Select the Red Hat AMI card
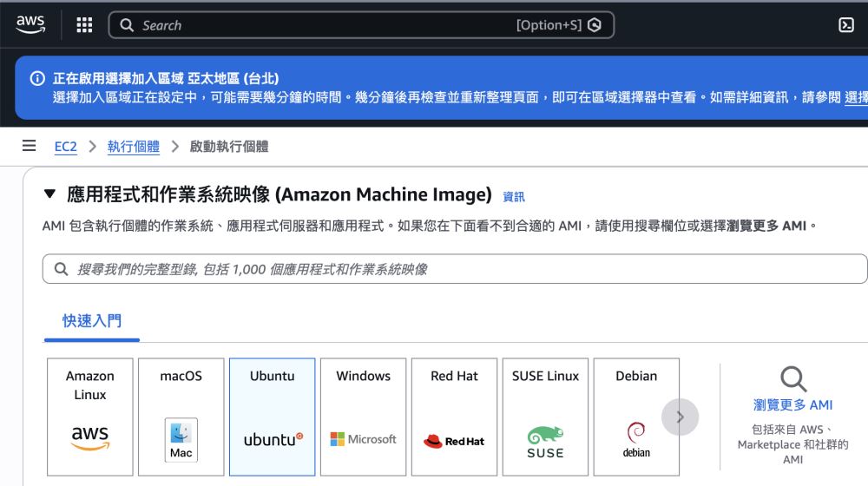Viewport: 868px width, 486px height. (455, 417)
